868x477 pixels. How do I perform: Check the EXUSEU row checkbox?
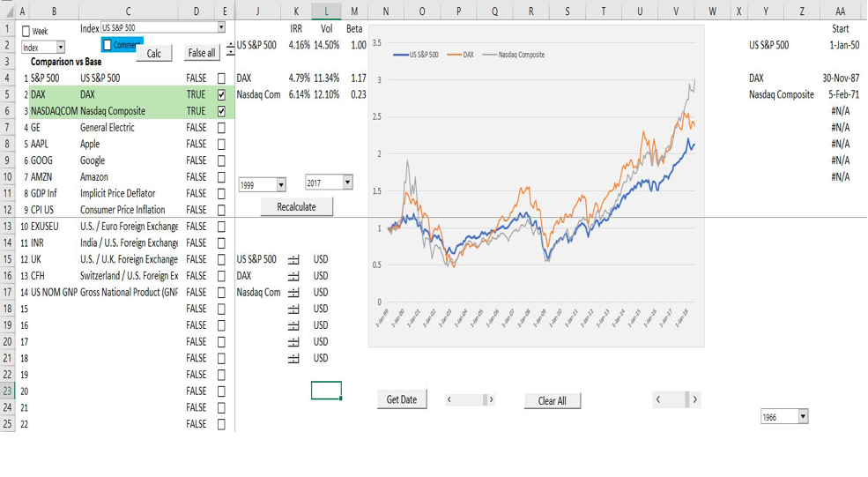click(x=221, y=227)
